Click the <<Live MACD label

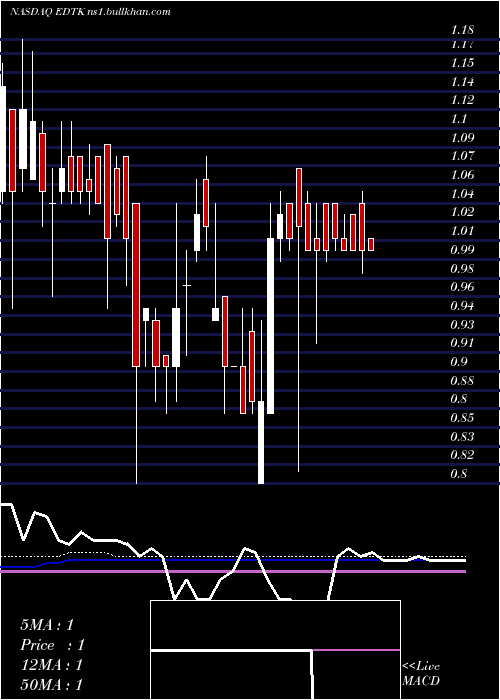[x=421, y=674]
